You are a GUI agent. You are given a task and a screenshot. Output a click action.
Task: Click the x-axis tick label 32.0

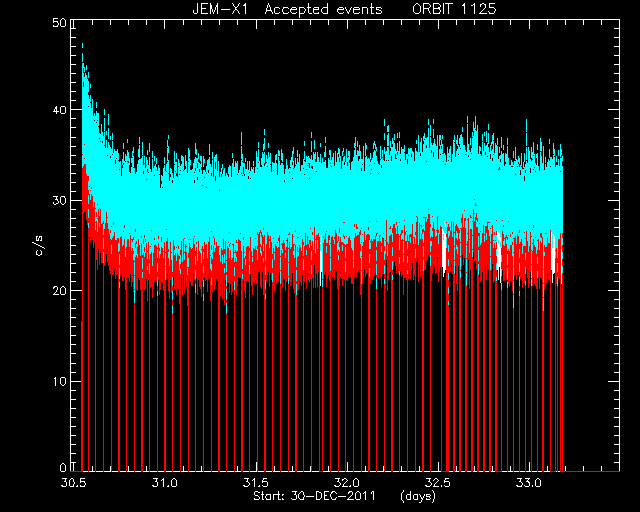(347, 483)
